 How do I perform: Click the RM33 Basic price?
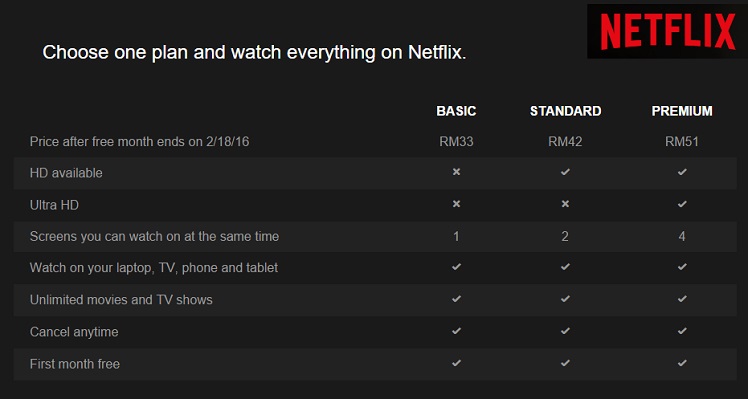click(456, 142)
